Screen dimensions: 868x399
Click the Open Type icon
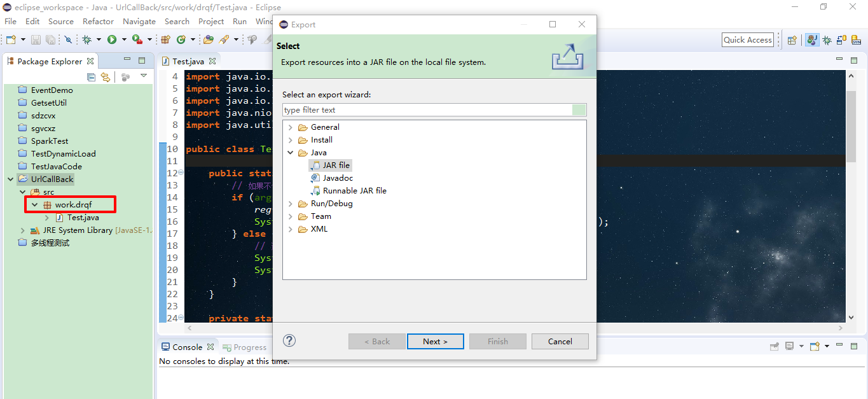coord(209,39)
